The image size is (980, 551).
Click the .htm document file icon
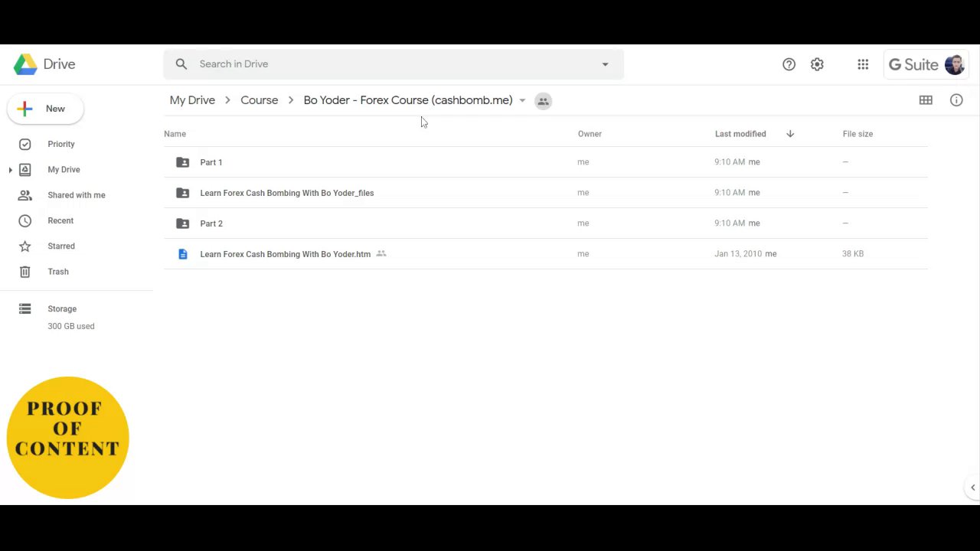pyautogui.click(x=182, y=254)
